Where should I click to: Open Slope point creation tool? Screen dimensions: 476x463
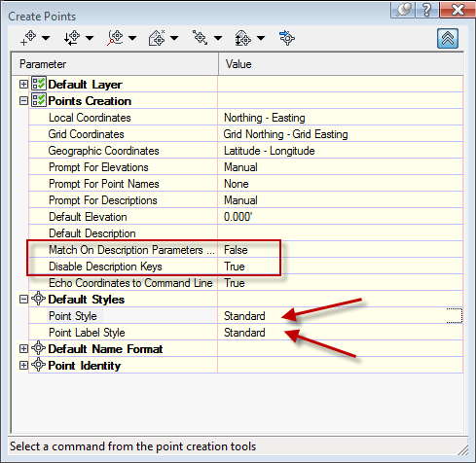pos(243,38)
